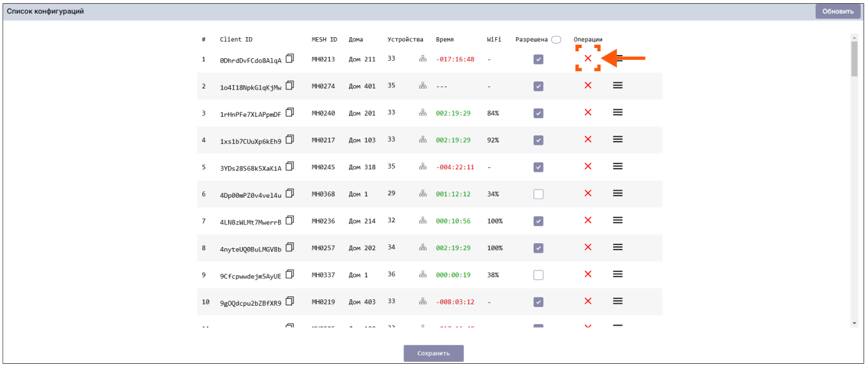Enable permission checkbox for MH0337
The height and width of the screenshot is (367, 868).
coord(538,275)
